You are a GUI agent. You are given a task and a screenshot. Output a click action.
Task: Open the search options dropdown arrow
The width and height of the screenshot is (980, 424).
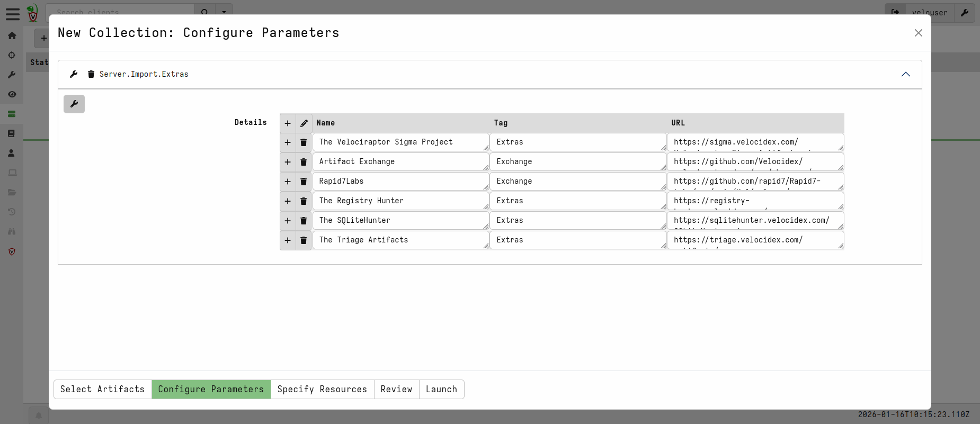(224, 12)
